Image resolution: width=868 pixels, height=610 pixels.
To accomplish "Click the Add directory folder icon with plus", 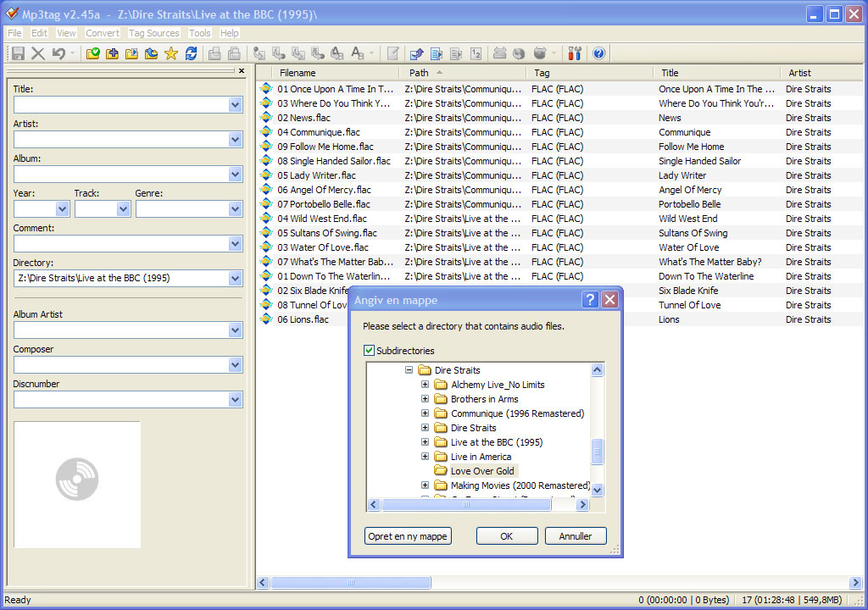I will (x=113, y=53).
